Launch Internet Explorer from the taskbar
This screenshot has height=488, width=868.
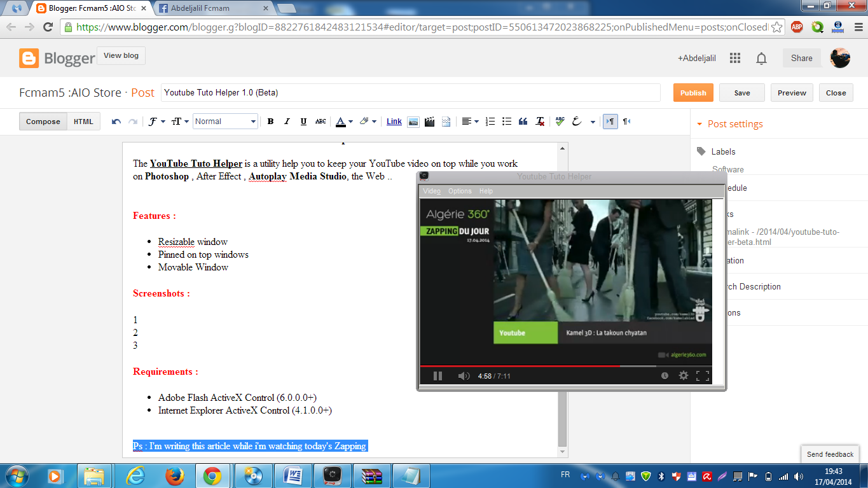tap(135, 476)
